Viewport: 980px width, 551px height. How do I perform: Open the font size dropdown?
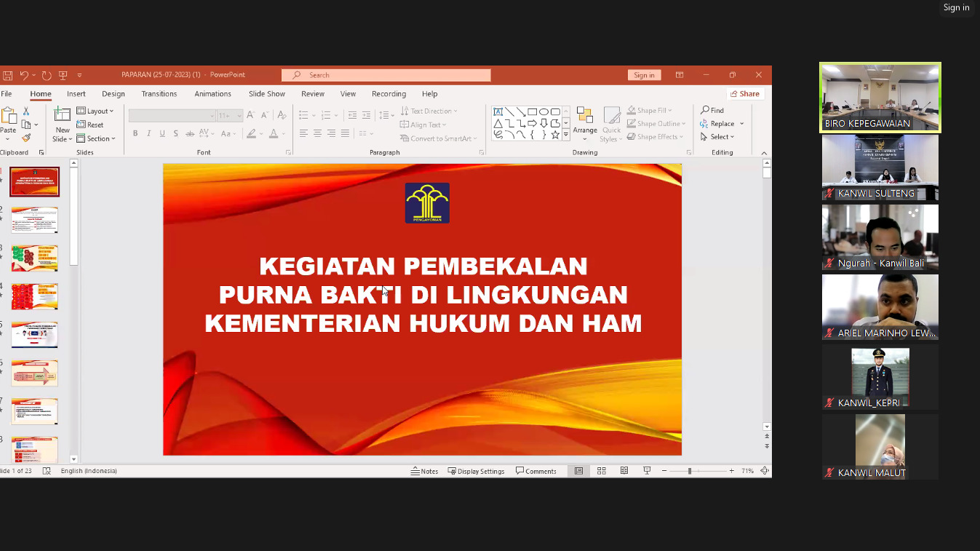tap(239, 115)
